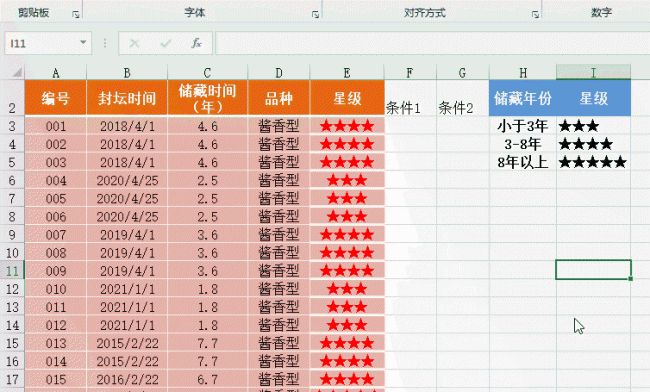Click red stars cell in row 8
This screenshot has width=650, height=392.
[x=347, y=216]
